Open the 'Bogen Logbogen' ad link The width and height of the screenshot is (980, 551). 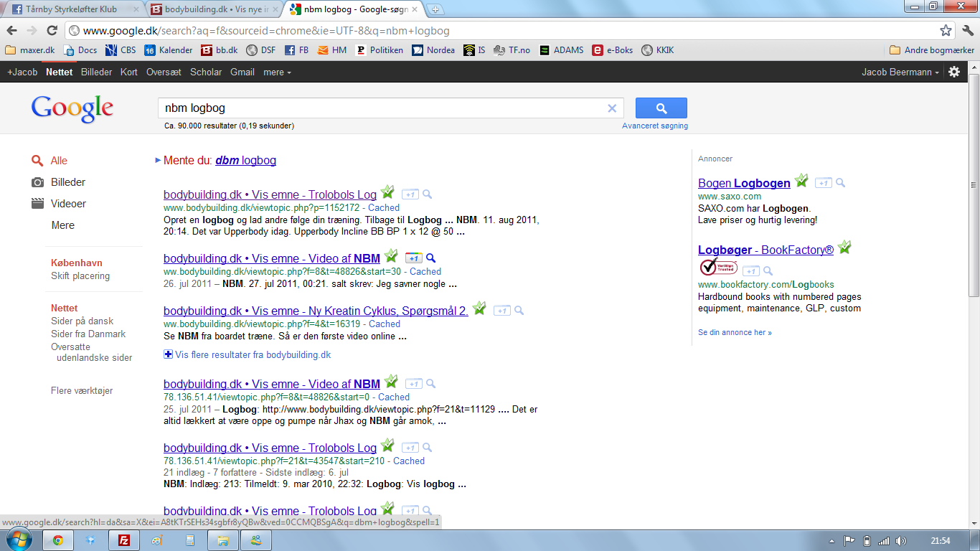(744, 183)
